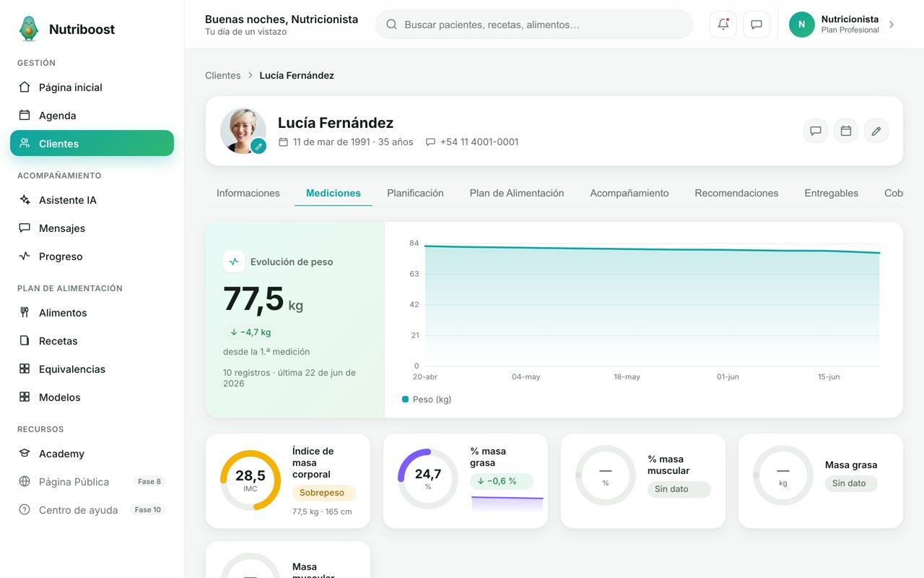Screen dimensions: 924x578
Task: Open Agenda from the sidebar
Action: pyautogui.click(x=92, y=116)
